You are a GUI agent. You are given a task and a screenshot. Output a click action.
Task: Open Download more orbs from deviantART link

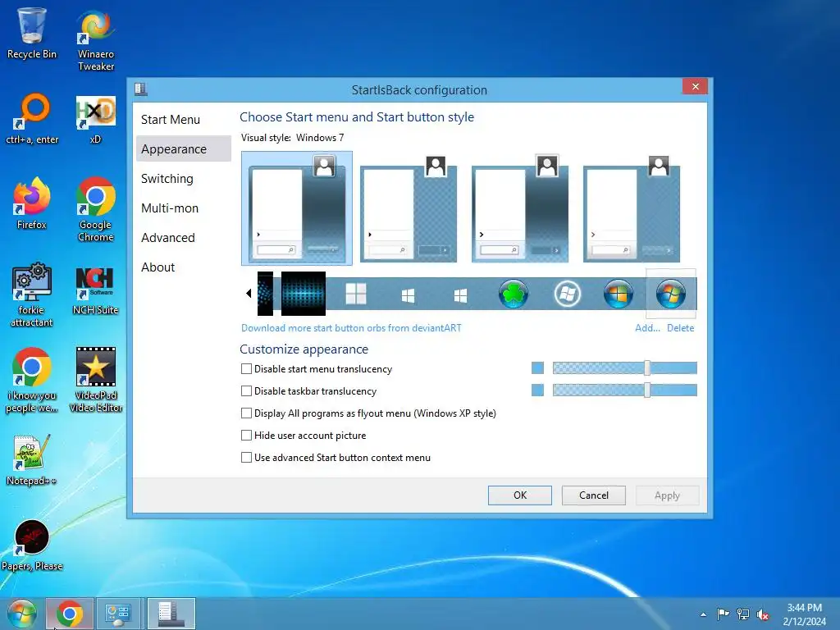[351, 328]
